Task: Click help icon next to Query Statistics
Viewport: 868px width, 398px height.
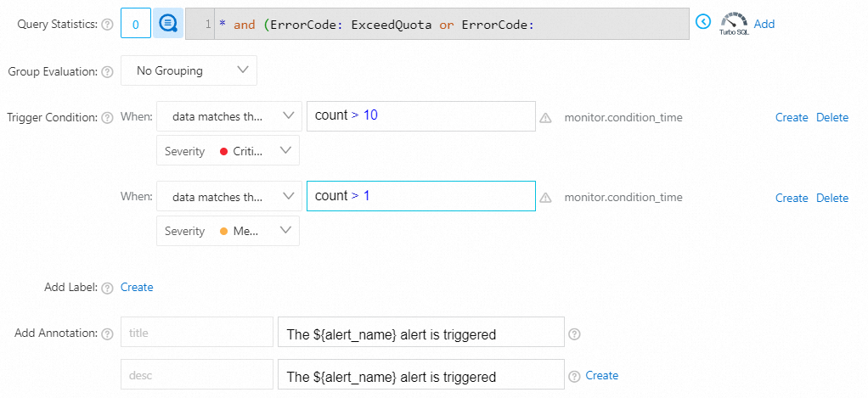Action: (107, 25)
